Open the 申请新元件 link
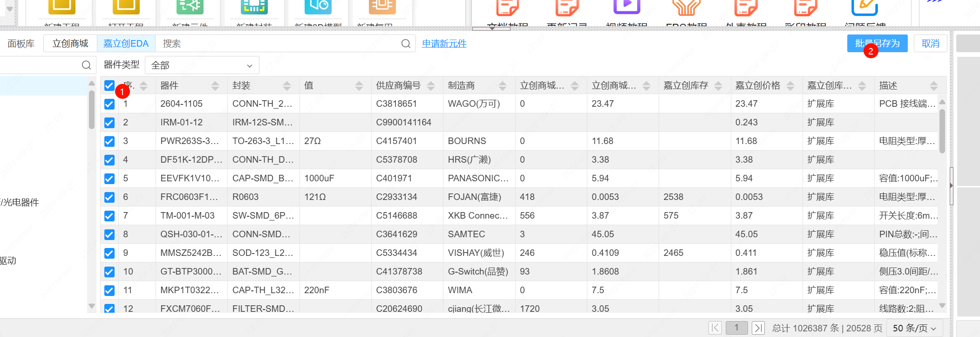Image resolution: width=980 pixels, height=337 pixels. pyautogui.click(x=444, y=43)
